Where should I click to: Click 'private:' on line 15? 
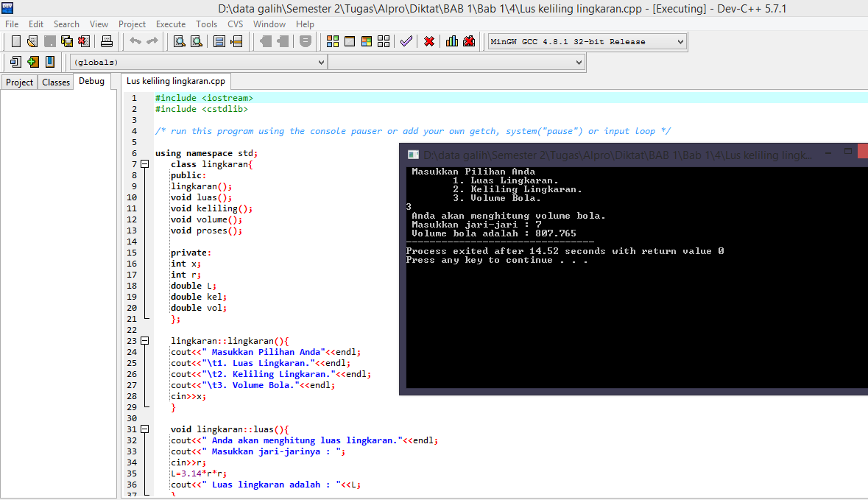click(191, 253)
